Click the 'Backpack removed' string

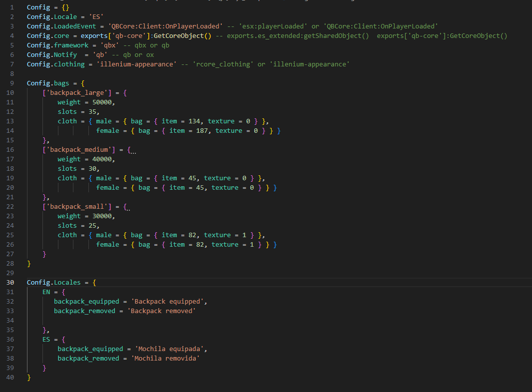point(161,311)
